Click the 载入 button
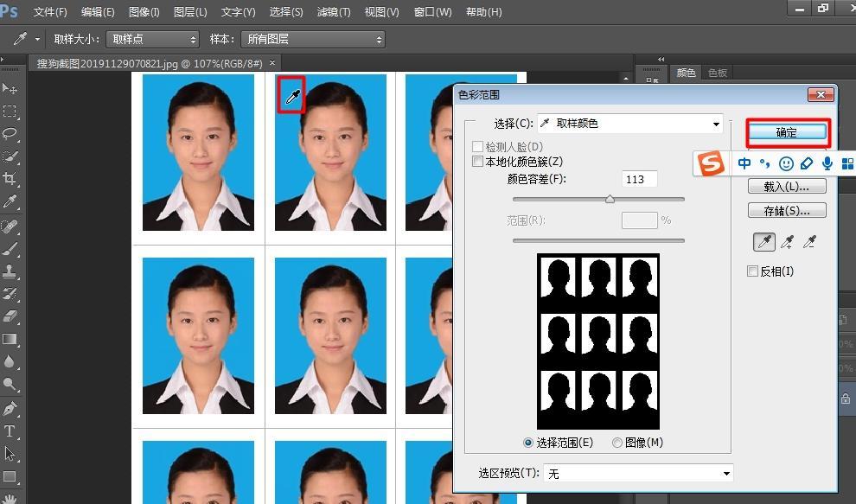856x504 pixels. pos(787,186)
